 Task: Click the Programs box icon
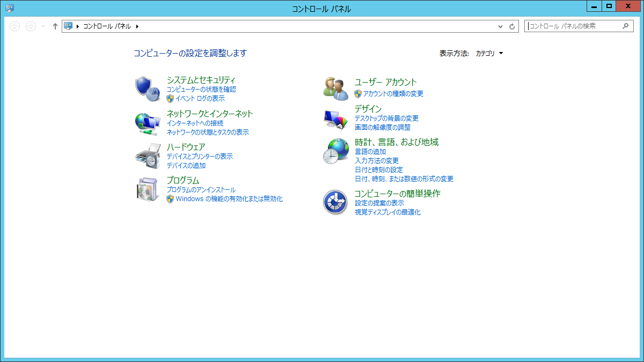pyautogui.click(x=147, y=189)
